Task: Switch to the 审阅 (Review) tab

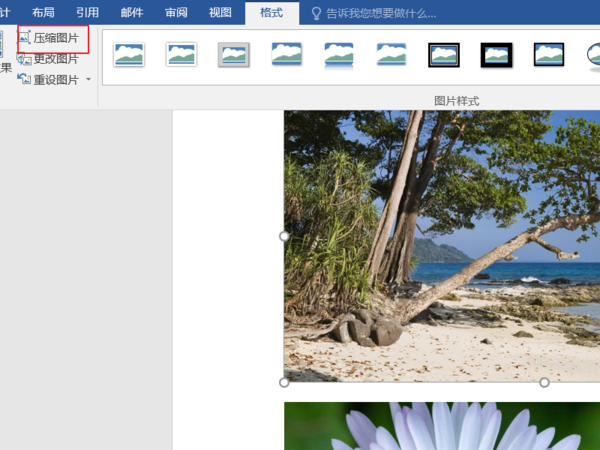Action: click(176, 13)
